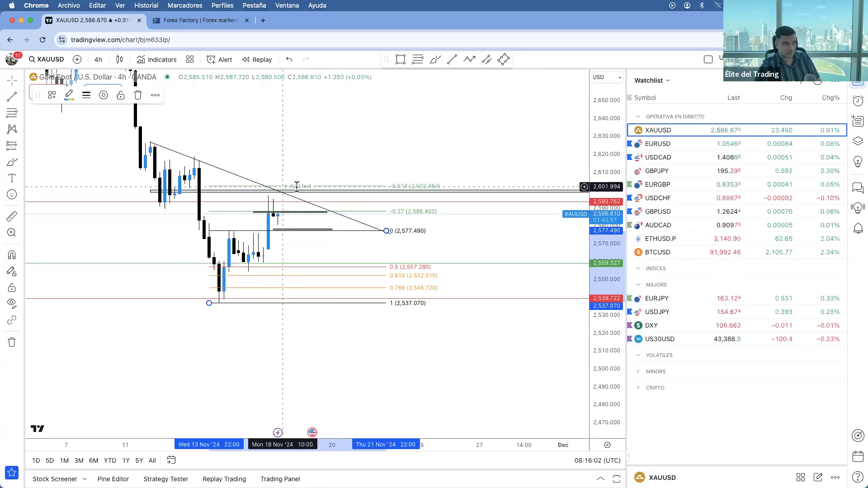Select BTCUSD in the watchlist

click(737, 252)
